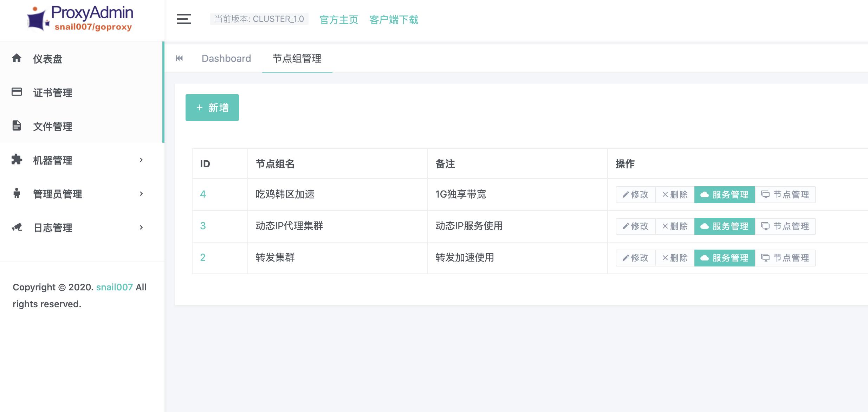Open the 客户端下载 link

(x=394, y=20)
